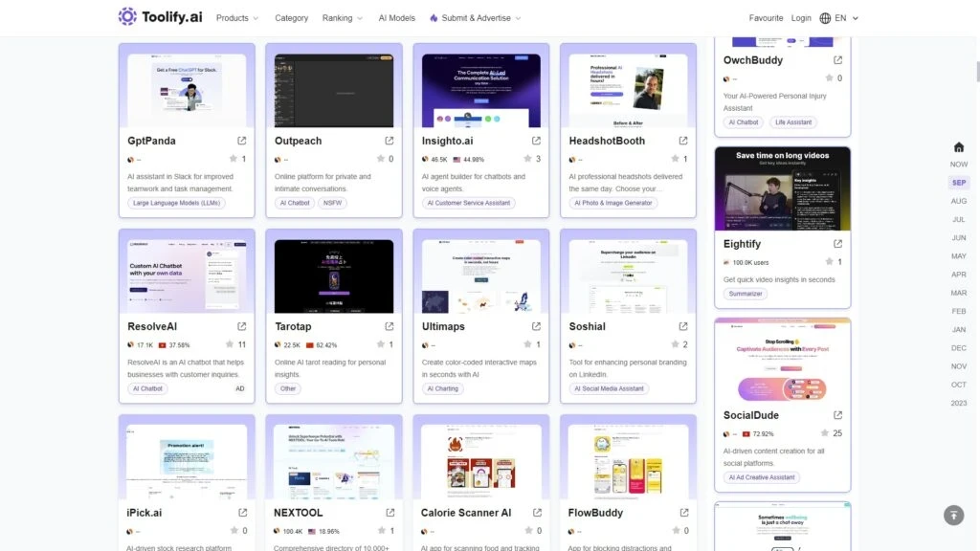
Task: Click the Toolify.ai logo
Action: (x=161, y=17)
